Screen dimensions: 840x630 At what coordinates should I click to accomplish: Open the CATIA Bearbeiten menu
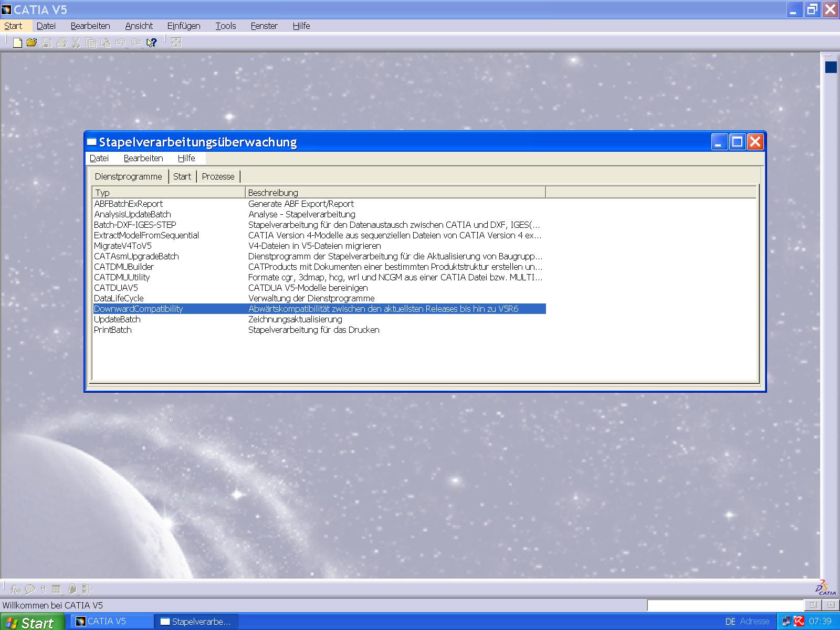90,26
